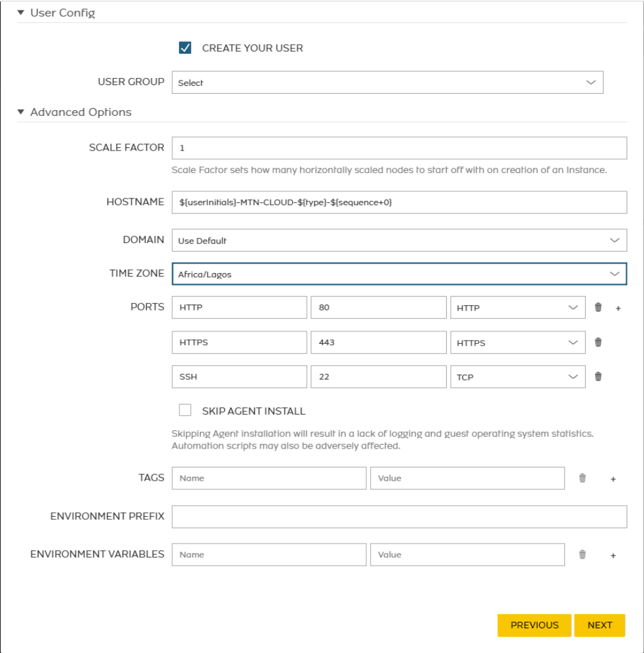Edit the HTTP port name field
This screenshot has height=653, width=644.
[239, 307]
